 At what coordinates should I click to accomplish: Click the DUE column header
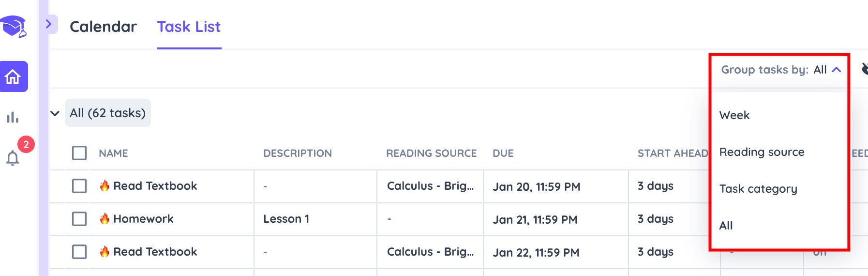[503, 153]
